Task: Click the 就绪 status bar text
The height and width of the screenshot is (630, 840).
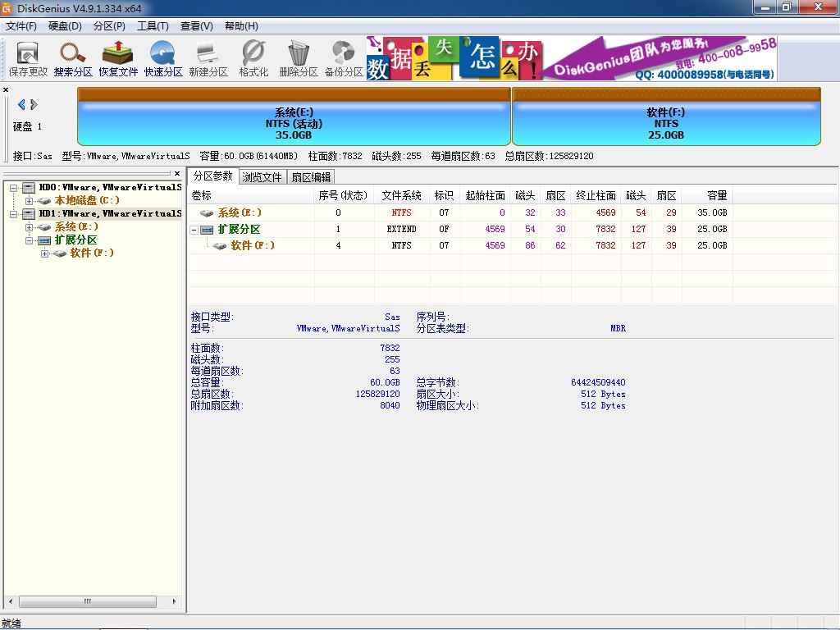Action: [11, 623]
